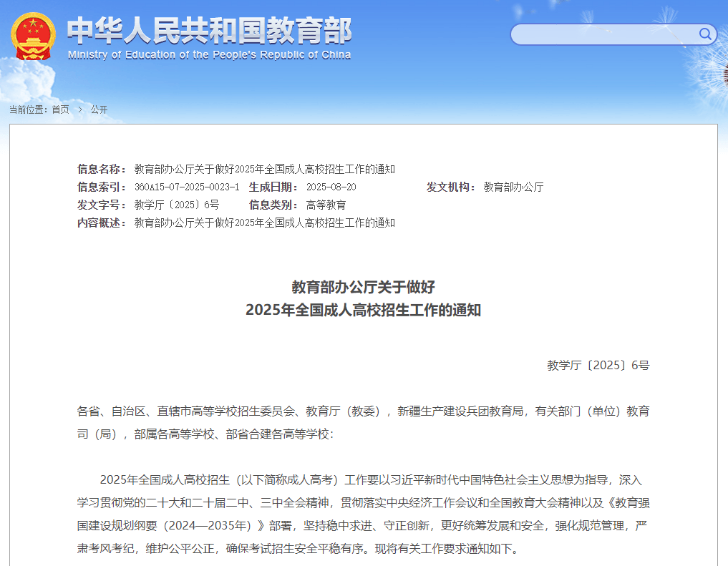Click the 发文字号 label
Viewport: 728px width, 566px height.
pyautogui.click(x=102, y=205)
